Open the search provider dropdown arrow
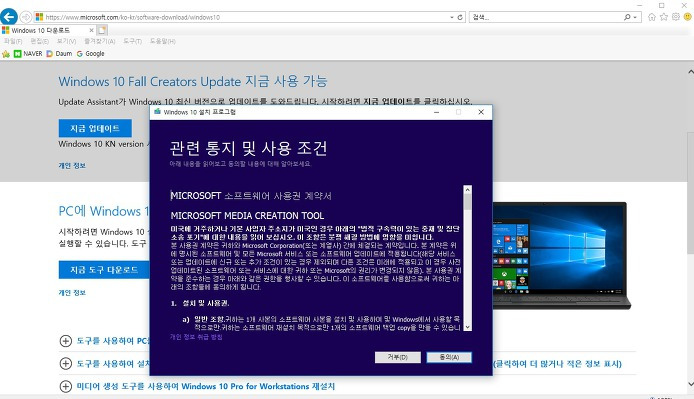 tap(636, 17)
